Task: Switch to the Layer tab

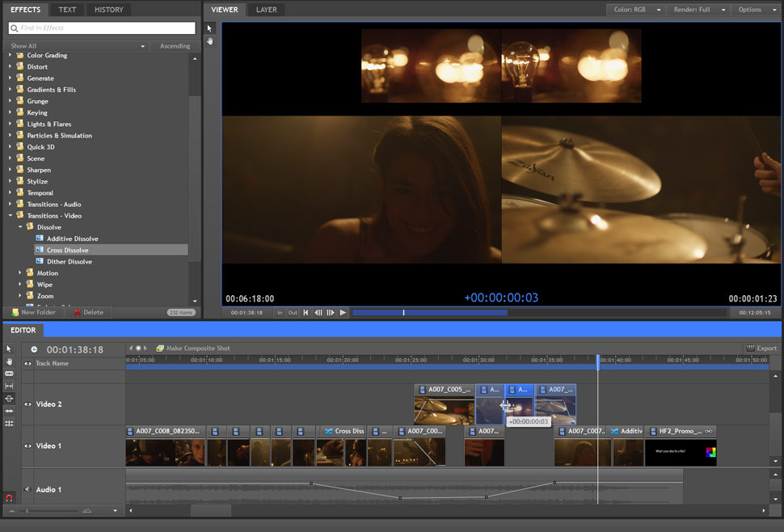Action: [x=266, y=10]
